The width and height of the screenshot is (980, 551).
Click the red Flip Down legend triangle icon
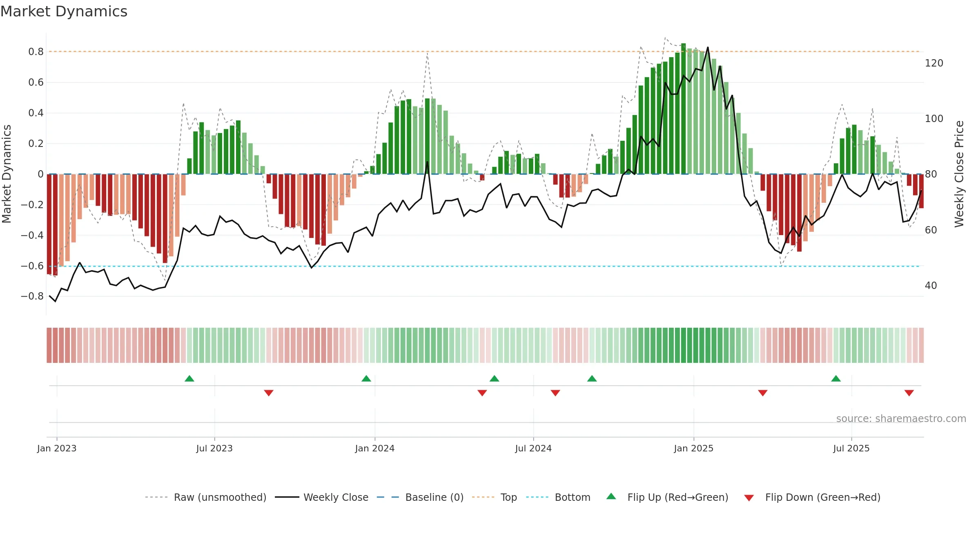click(x=749, y=498)
